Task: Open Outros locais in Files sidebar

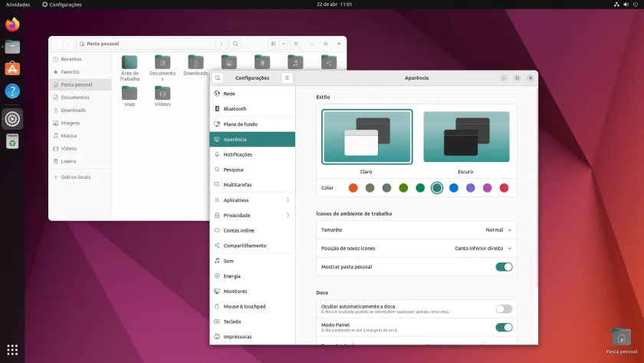Action: pos(80,177)
